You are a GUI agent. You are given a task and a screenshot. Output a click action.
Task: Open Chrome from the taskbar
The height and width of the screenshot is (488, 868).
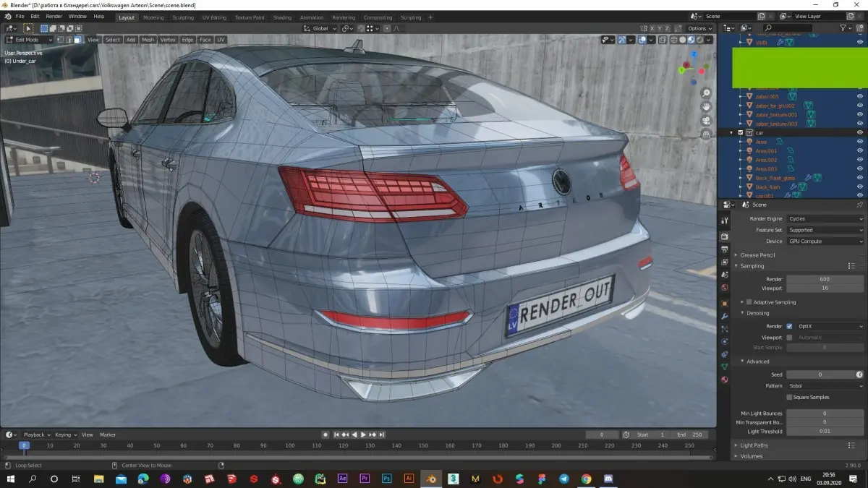pyautogui.click(x=586, y=479)
